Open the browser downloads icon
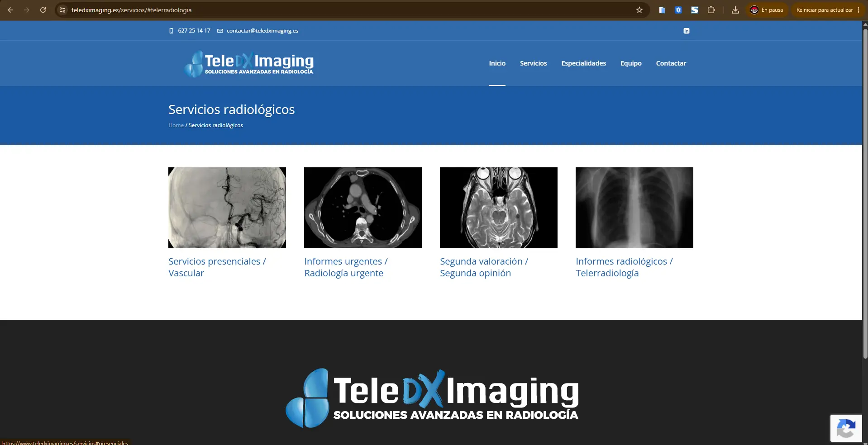868x445 pixels. pyautogui.click(x=735, y=10)
